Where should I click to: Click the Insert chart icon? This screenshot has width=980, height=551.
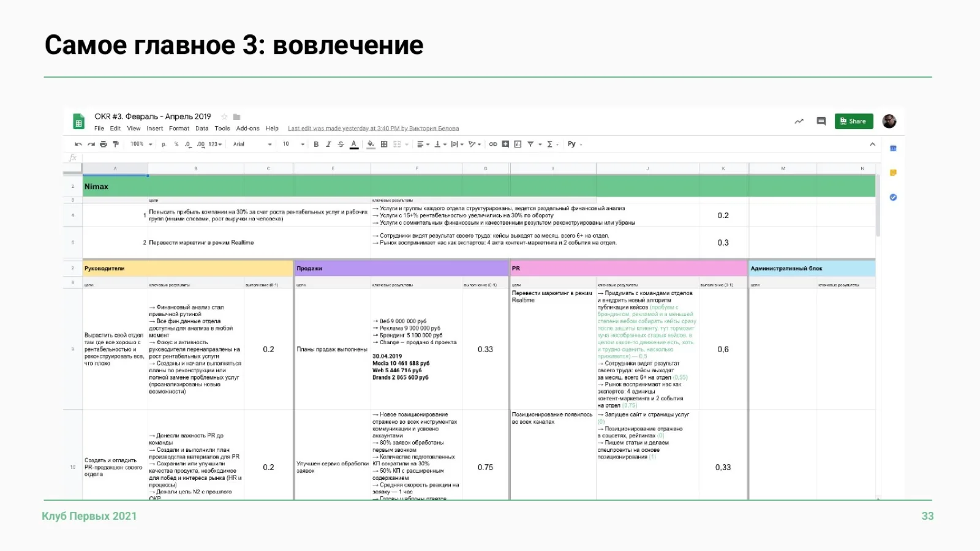(x=518, y=144)
